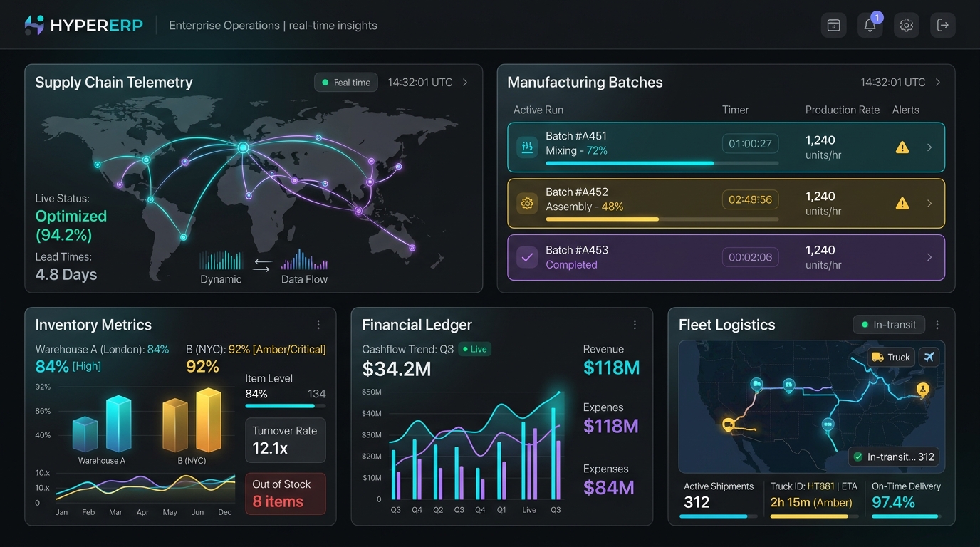Click Batch #A451 timer 01:00:27
Image resolution: width=980 pixels, height=547 pixels.
click(751, 144)
